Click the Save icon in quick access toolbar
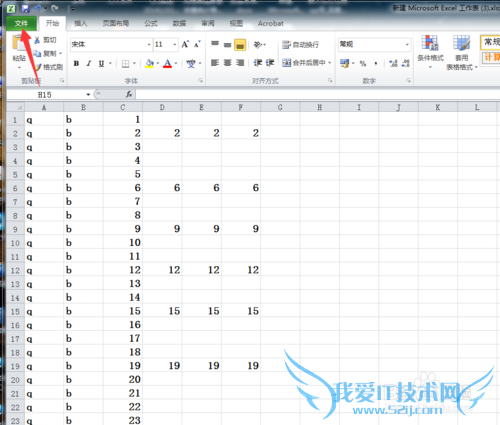The width and height of the screenshot is (500, 425). coord(25,9)
